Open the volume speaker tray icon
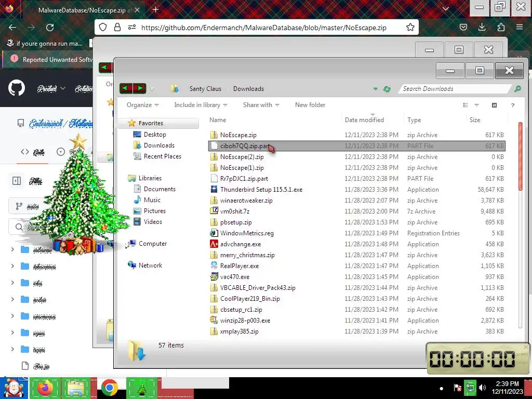Viewport: 532px width, 399px height. 482,388
